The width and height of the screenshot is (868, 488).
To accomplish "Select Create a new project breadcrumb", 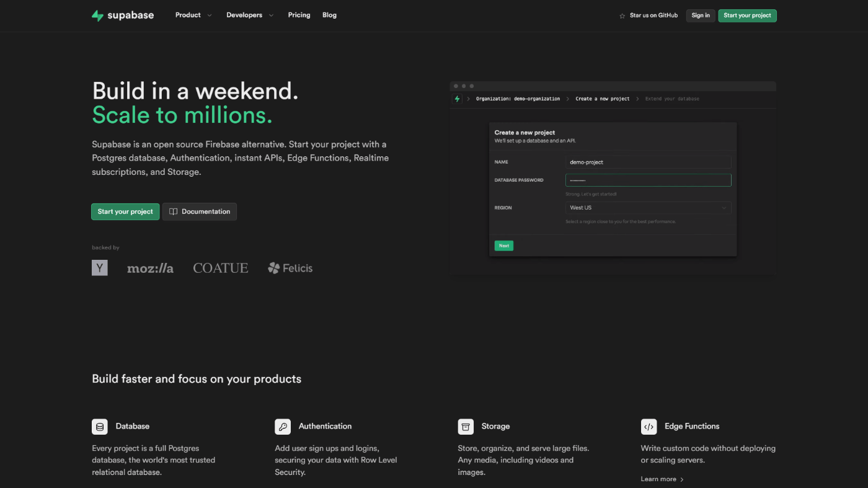I will point(603,99).
